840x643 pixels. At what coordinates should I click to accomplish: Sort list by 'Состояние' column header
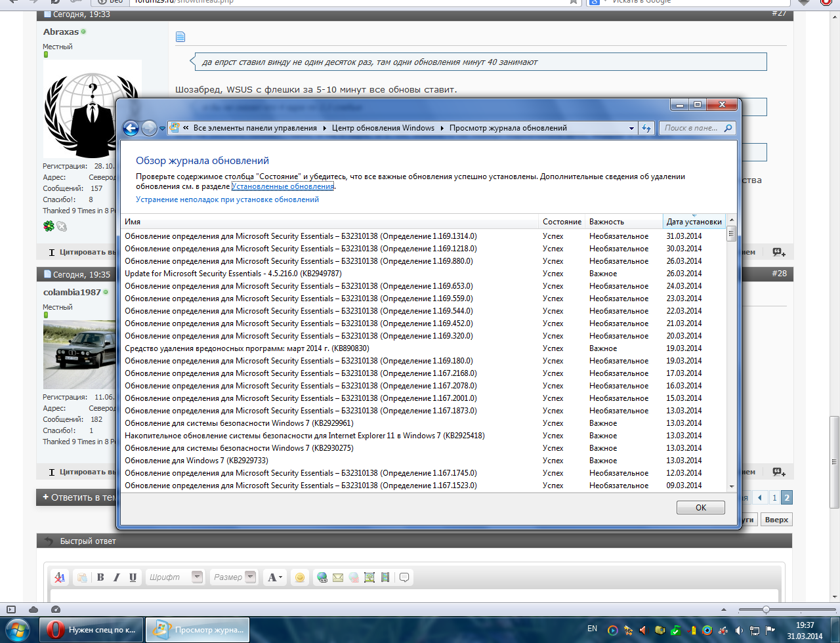[562, 222]
